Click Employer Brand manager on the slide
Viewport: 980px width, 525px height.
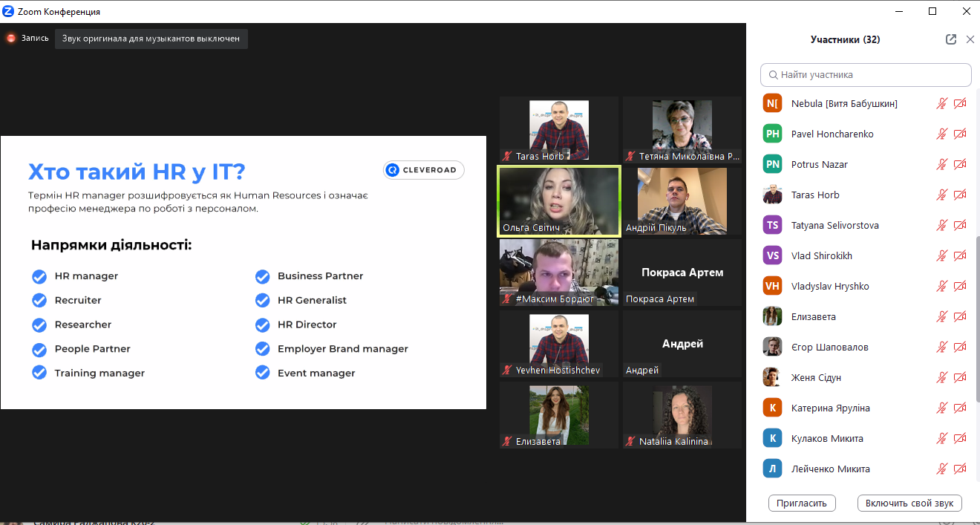(343, 349)
